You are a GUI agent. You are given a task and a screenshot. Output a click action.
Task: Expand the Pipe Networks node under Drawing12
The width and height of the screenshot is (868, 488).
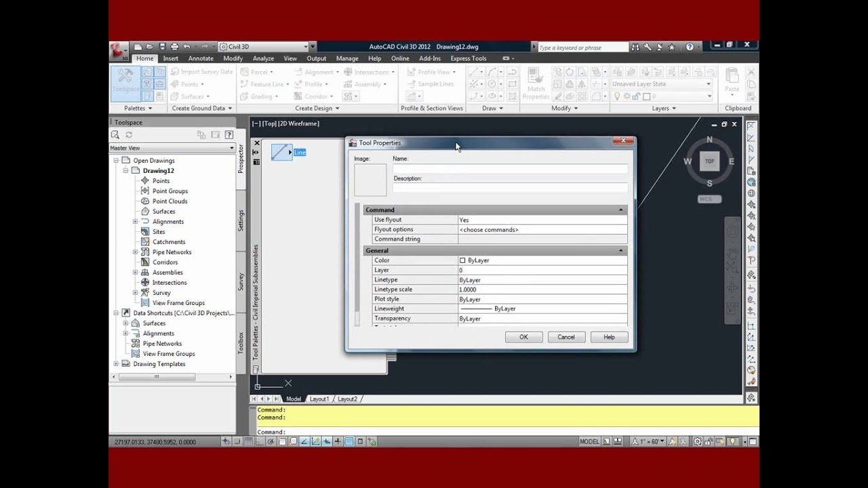135,252
